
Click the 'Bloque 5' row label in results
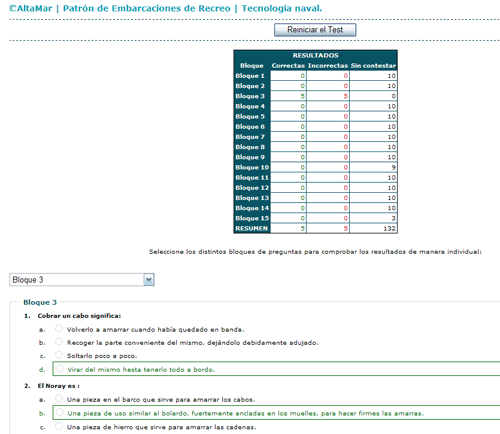coord(250,117)
